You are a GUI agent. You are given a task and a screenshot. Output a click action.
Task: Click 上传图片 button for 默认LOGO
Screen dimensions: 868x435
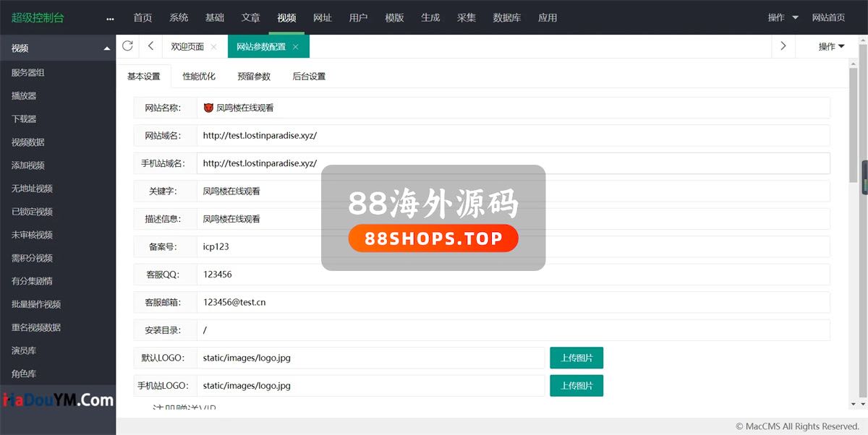point(576,358)
